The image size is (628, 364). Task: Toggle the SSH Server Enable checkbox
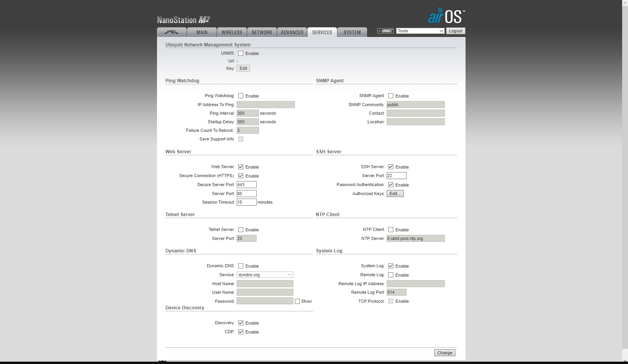pyautogui.click(x=391, y=167)
